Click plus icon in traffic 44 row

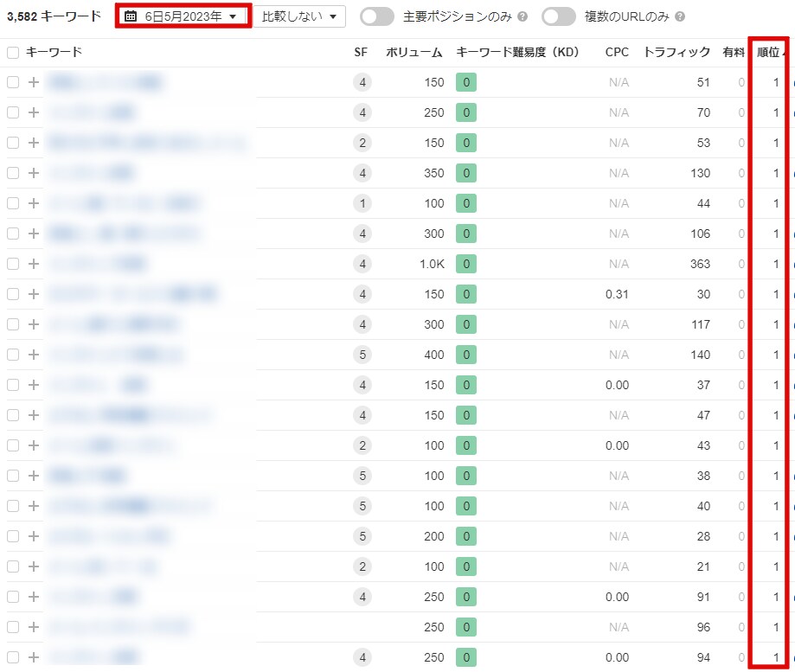tap(34, 203)
